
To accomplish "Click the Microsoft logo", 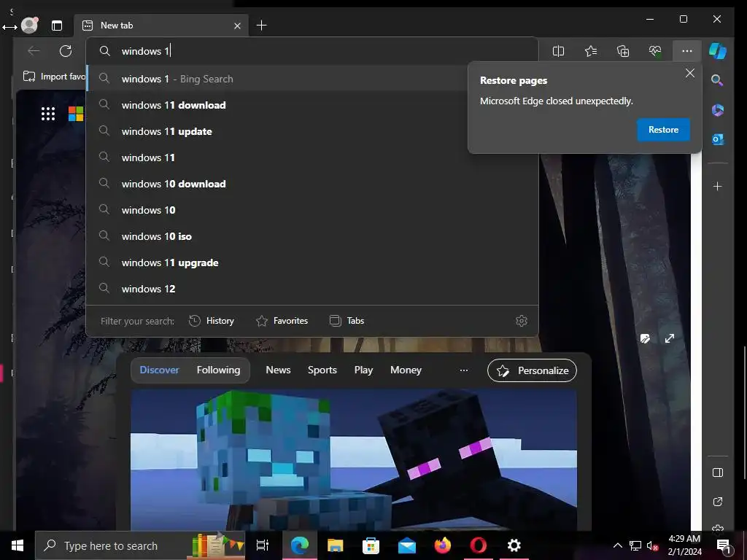I will [76, 114].
